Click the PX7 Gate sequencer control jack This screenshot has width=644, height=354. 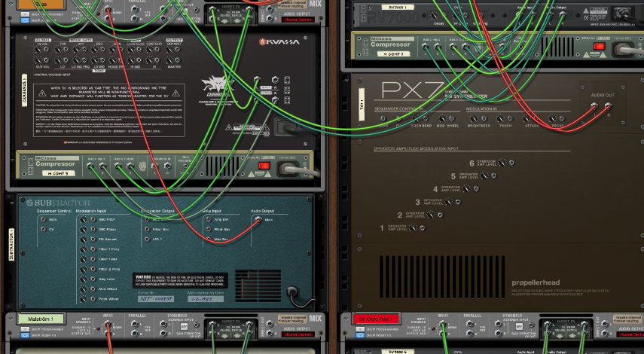[383, 119]
